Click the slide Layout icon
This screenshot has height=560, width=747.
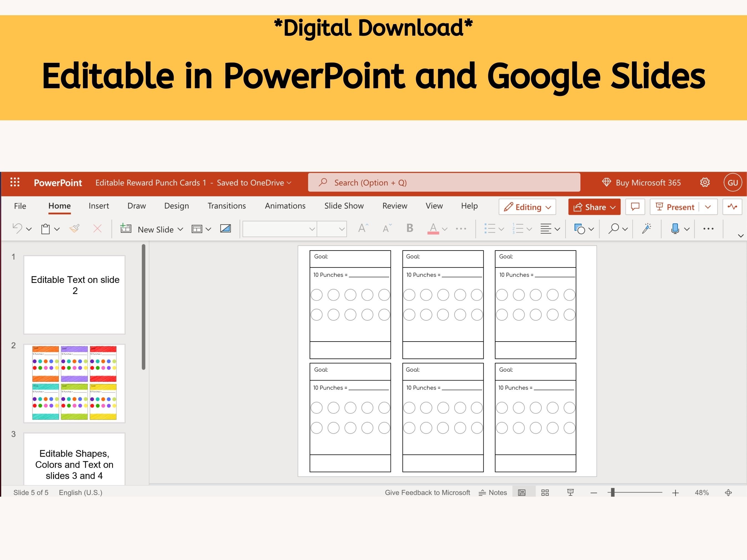[197, 229]
